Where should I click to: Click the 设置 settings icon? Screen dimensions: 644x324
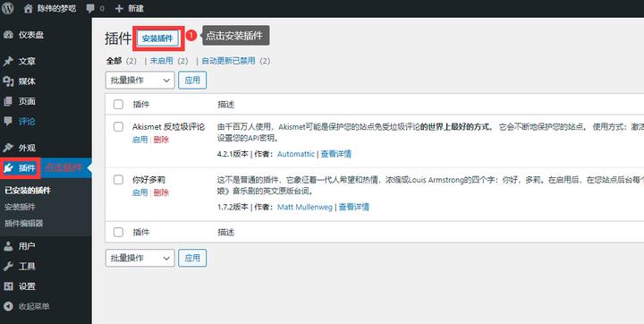8,286
